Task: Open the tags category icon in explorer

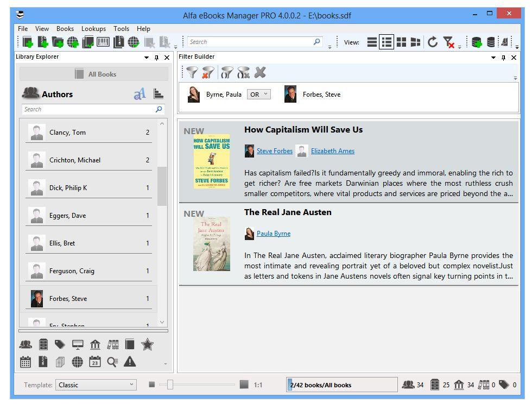Action: (60, 344)
